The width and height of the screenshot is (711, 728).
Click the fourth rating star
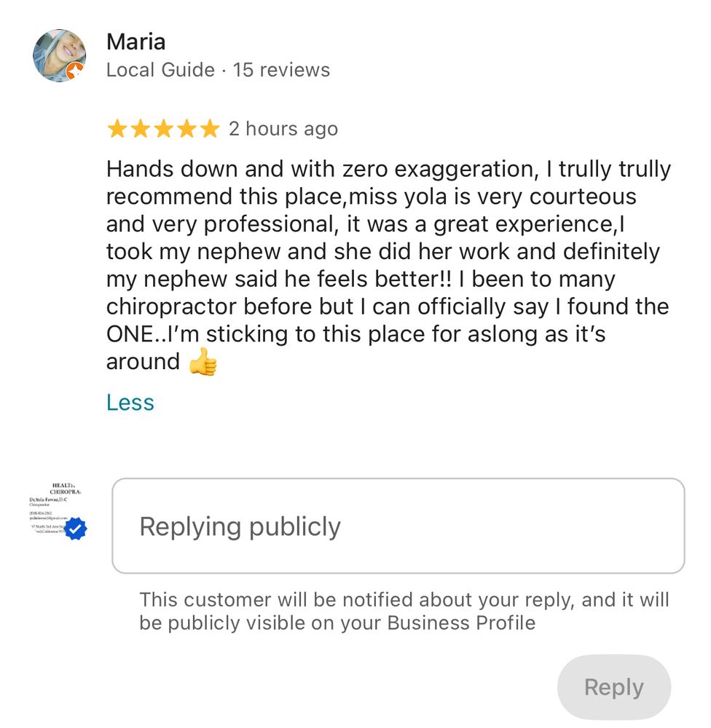tap(186, 130)
